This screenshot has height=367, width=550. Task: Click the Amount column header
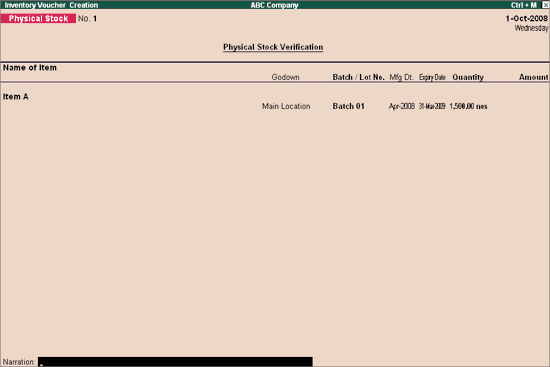coord(533,77)
